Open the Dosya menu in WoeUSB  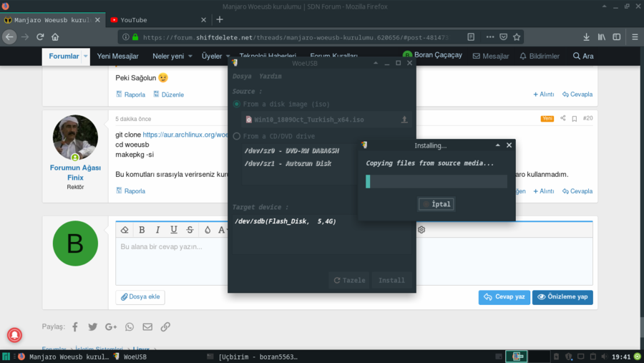coord(242,76)
